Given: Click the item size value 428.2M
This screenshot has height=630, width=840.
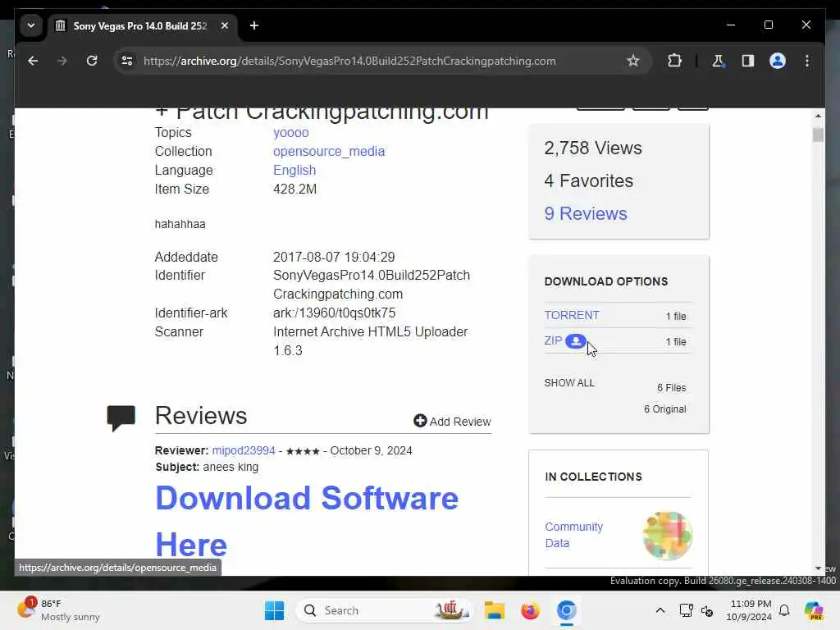Looking at the screenshot, I should pos(294,189).
